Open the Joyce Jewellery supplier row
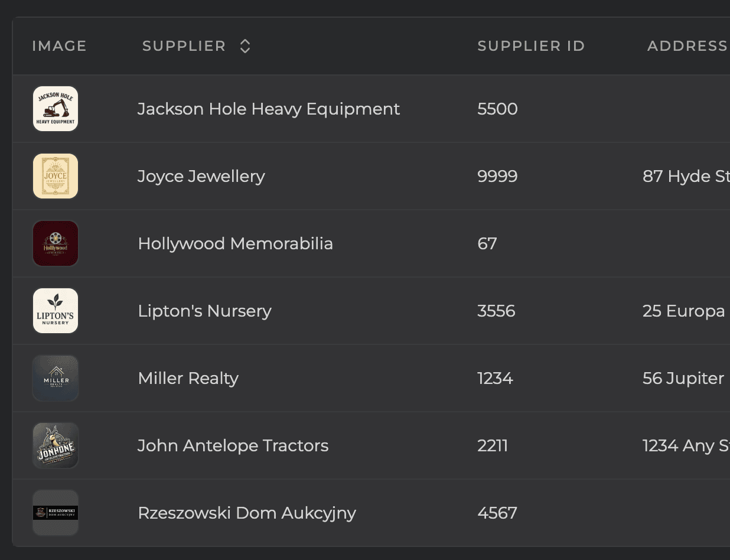 coord(201,175)
